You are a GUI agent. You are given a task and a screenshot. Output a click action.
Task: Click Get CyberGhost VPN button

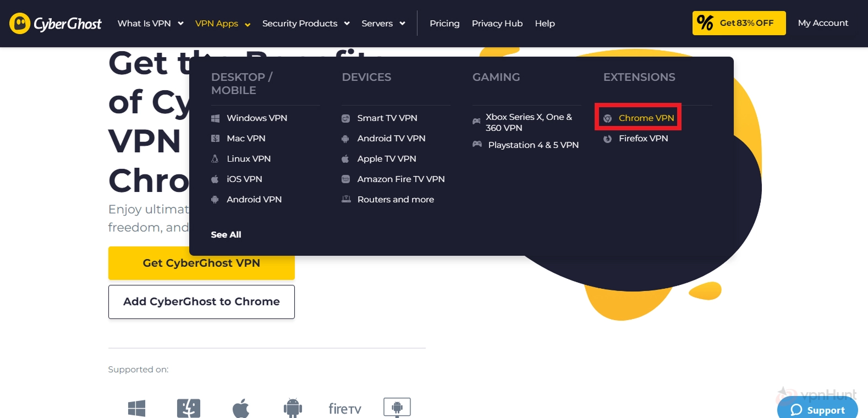click(x=201, y=263)
